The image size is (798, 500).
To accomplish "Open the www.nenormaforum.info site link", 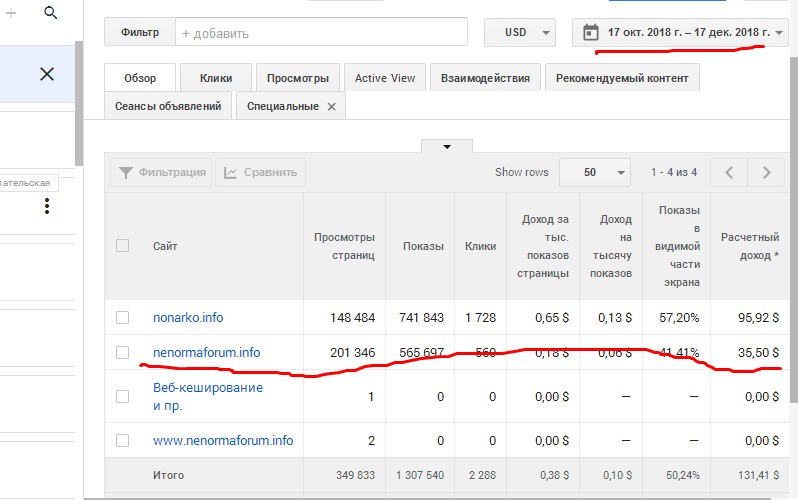I will pyautogui.click(x=223, y=440).
